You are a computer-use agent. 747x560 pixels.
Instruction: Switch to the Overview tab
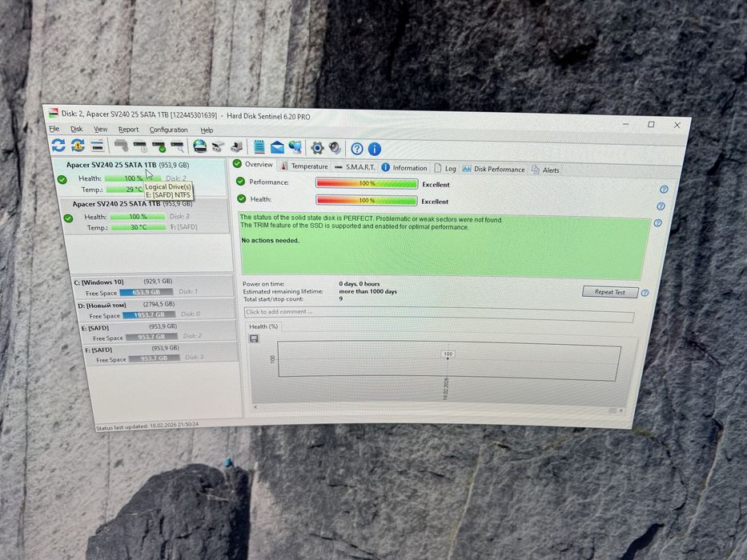(x=253, y=164)
